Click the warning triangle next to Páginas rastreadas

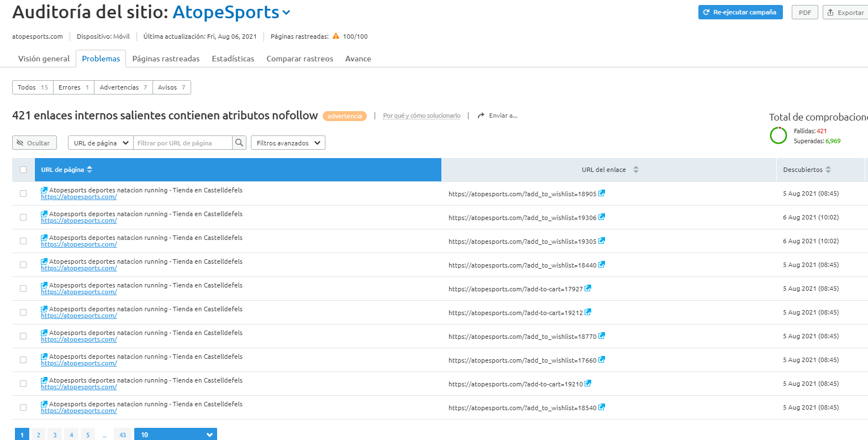point(336,36)
